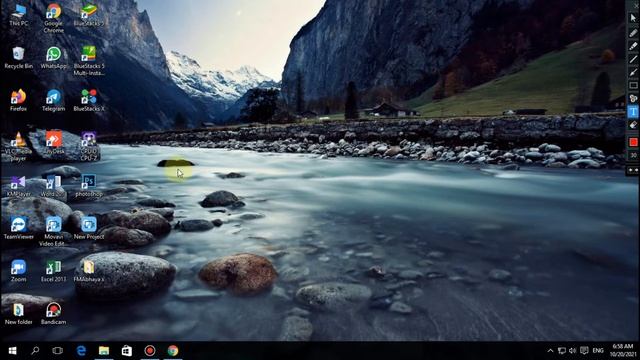
Task: Select the BlueStacks 5 desktop shortcut
Action: click(x=89, y=16)
